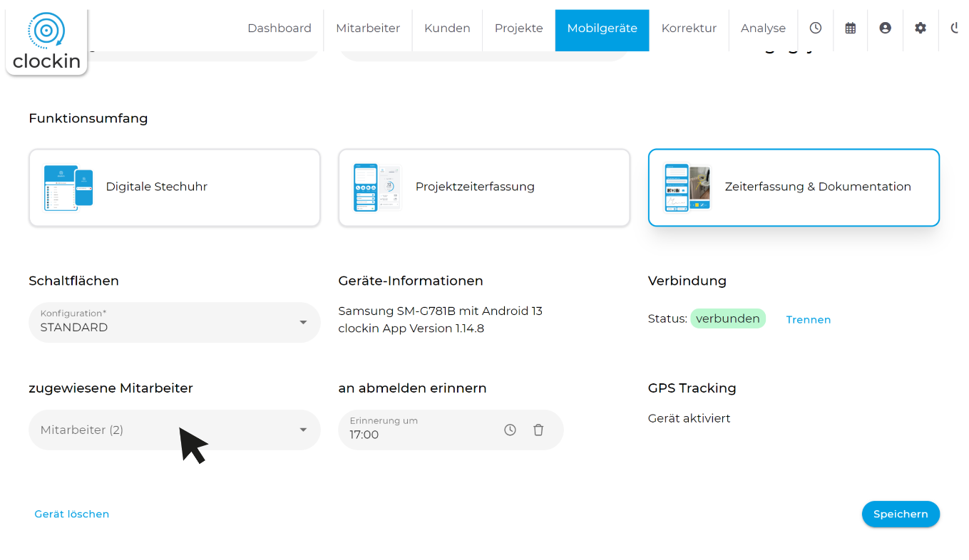Select the Projektzeiterfassung option card
Image resolution: width=969 pixels, height=560 pixels.
(x=484, y=187)
